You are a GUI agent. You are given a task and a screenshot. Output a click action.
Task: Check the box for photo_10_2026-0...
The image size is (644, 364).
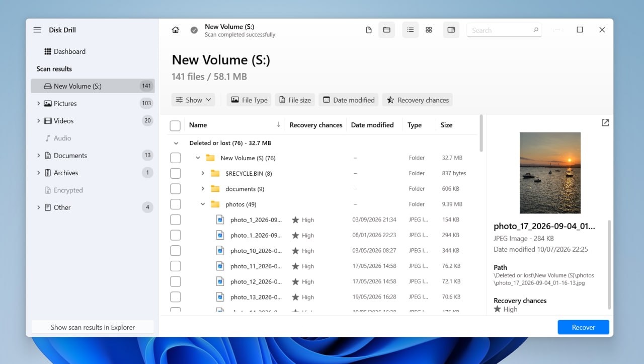175,251
